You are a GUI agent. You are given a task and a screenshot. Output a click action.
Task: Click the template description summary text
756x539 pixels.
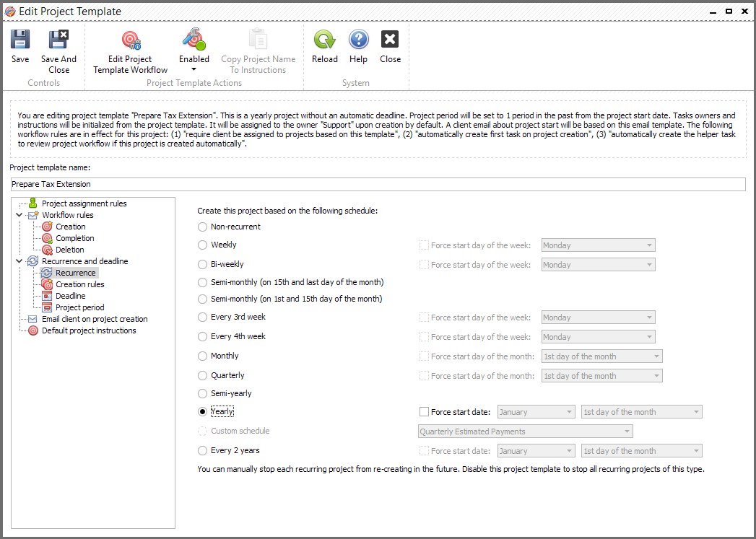click(378, 129)
